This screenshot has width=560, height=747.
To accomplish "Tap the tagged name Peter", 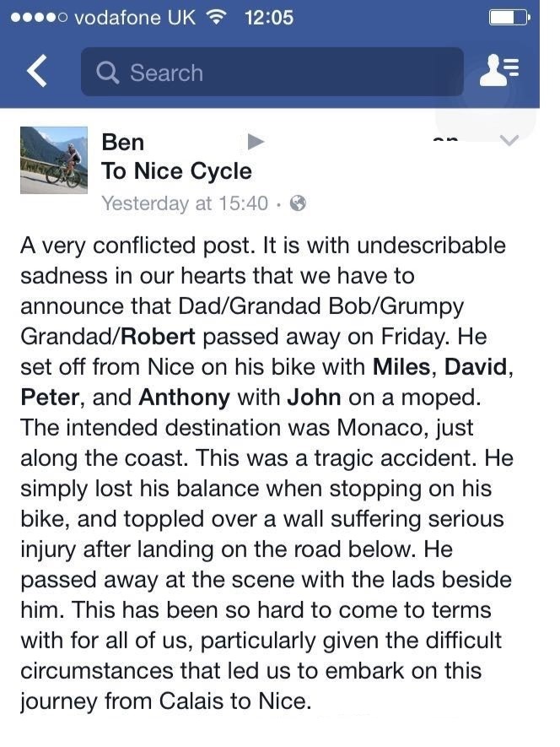I will [50, 398].
